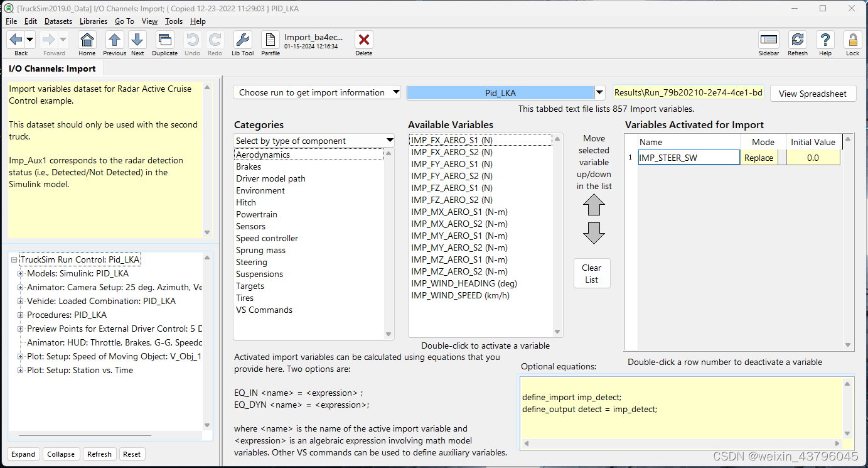
Task: Select the VS Commands category
Action: point(264,310)
